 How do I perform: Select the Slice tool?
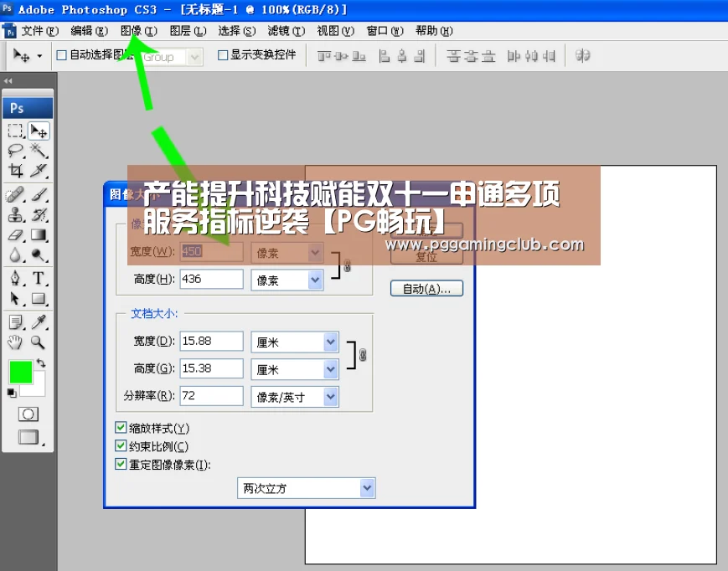tap(39, 171)
